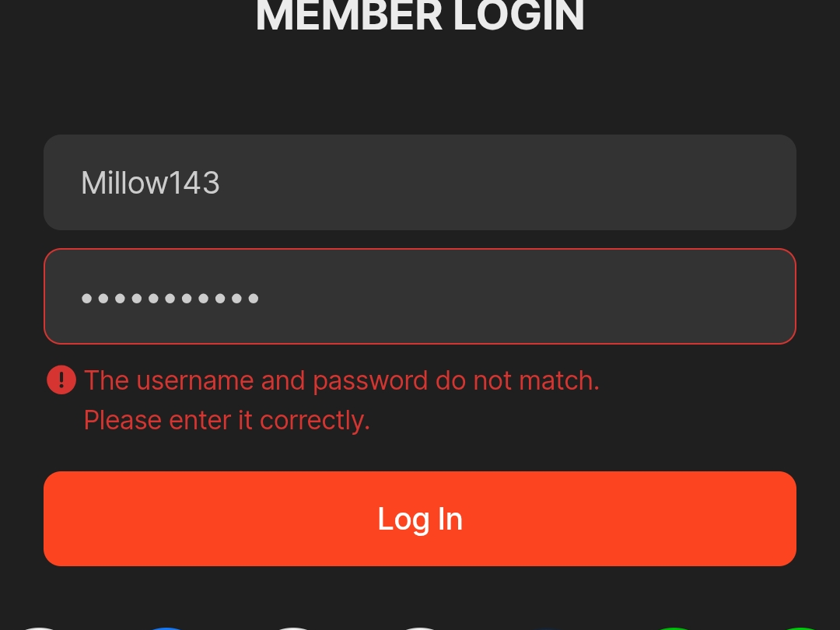Place cursor after the last password dot
The width and height of the screenshot is (840, 630).
pyautogui.click(x=261, y=298)
